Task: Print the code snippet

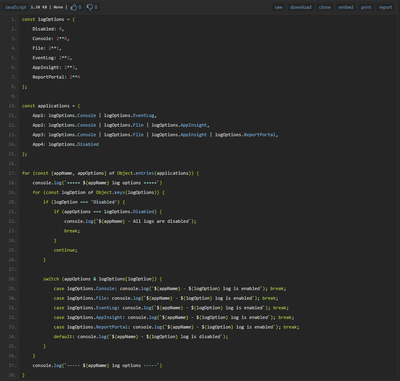Action: pos(366,7)
